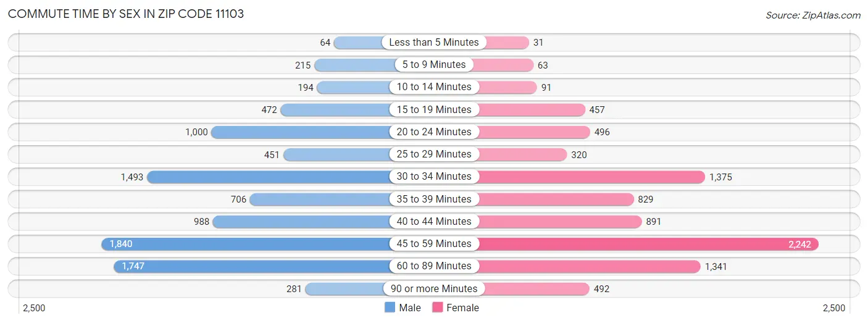Select the '5 to 9 Minutes' category label
Viewport: 868px width, 323px height.
point(434,64)
